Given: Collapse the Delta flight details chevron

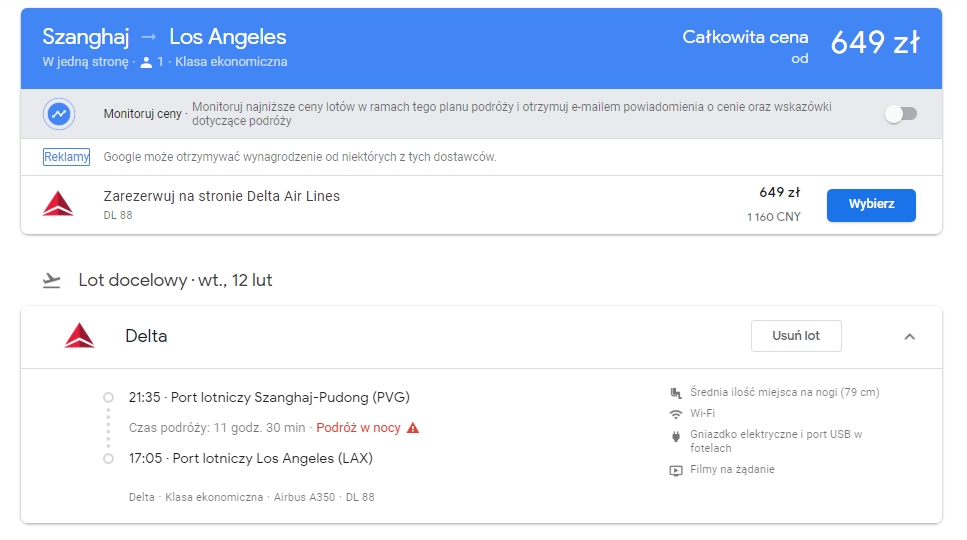Looking at the screenshot, I should [910, 337].
